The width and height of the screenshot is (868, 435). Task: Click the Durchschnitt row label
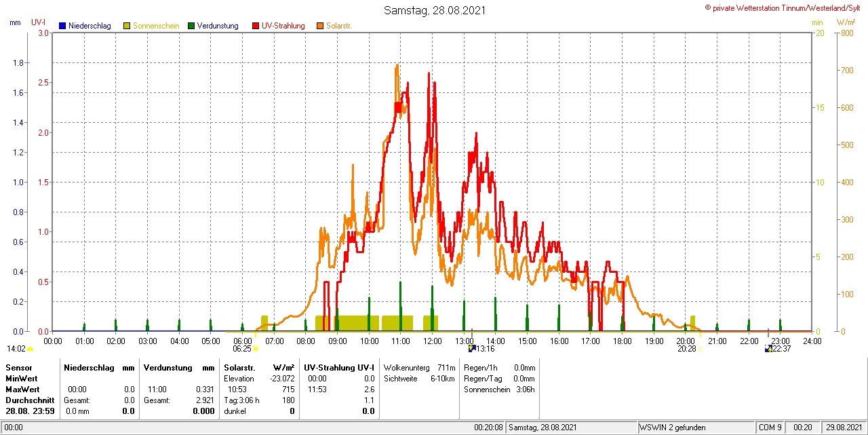pos(29,400)
